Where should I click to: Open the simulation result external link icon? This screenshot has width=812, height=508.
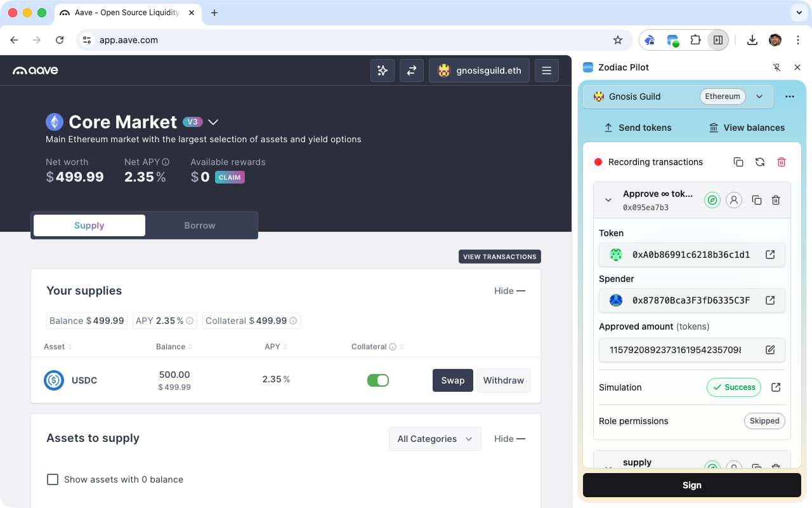tap(775, 387)
